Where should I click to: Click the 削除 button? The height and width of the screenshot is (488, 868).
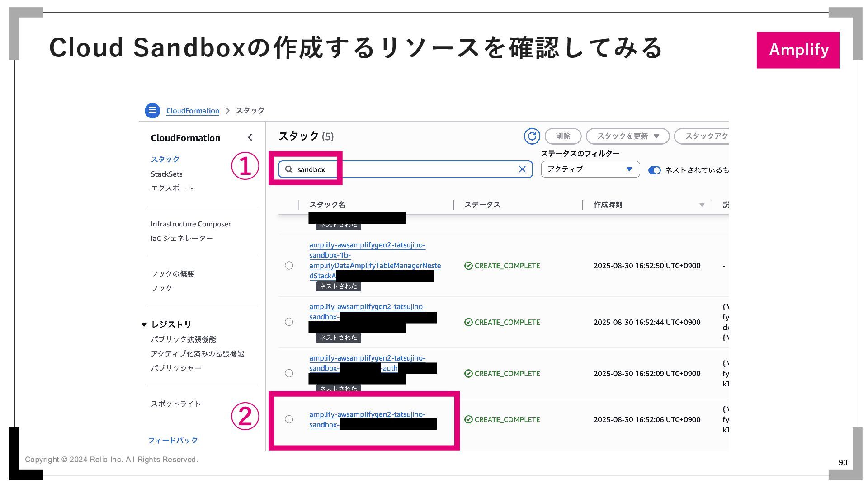pos(563,136)
